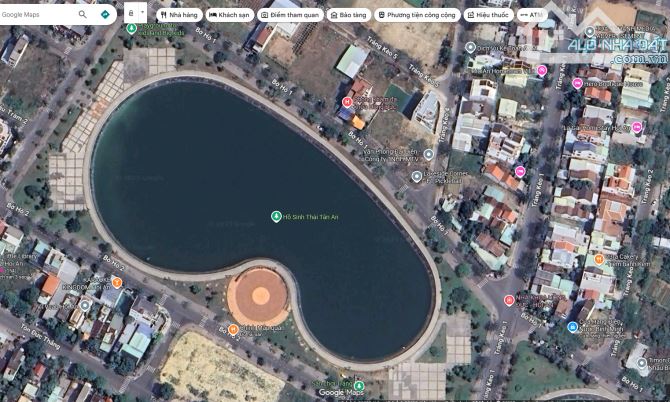Click the green park pin at top left
Viewport: 670px width, 402px height.
tap(131, 28)
